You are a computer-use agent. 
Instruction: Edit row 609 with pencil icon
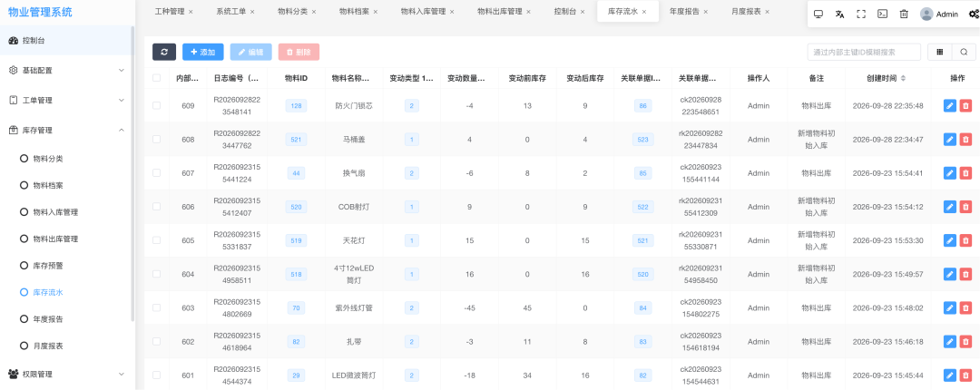point(950,105)
